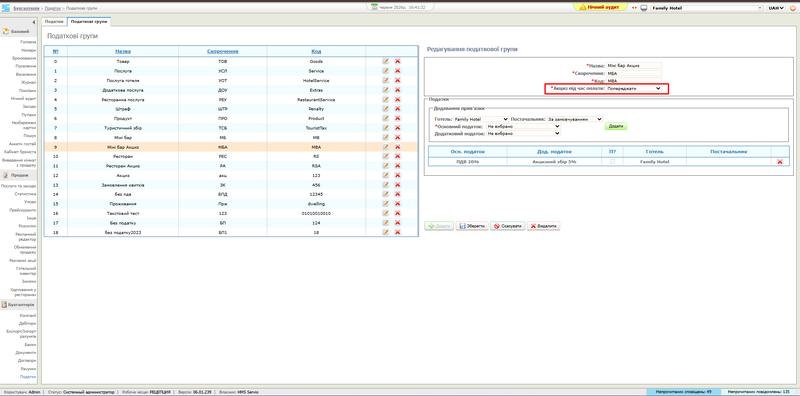Sort the table by Скорочення column

coord(222,51)
